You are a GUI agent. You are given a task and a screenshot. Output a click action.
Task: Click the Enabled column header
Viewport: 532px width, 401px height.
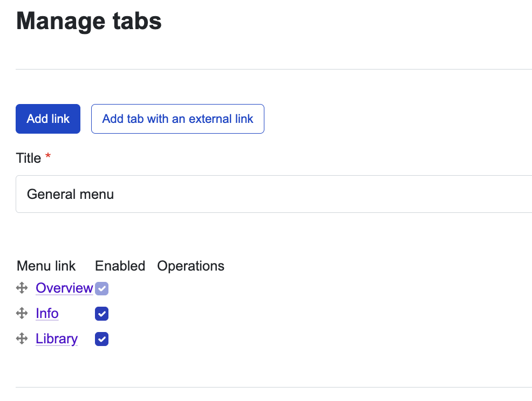click(x=120, y=266)
